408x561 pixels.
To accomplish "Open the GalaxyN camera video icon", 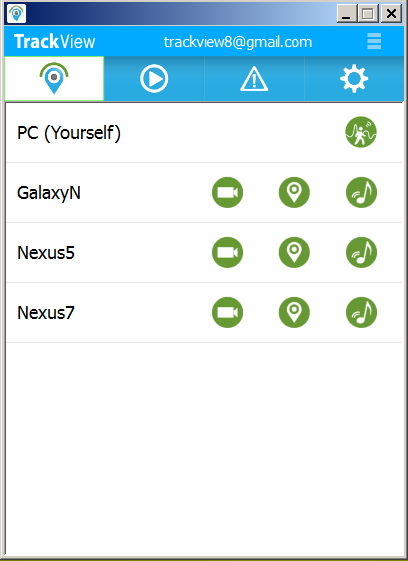I will (x=227, y=192).
